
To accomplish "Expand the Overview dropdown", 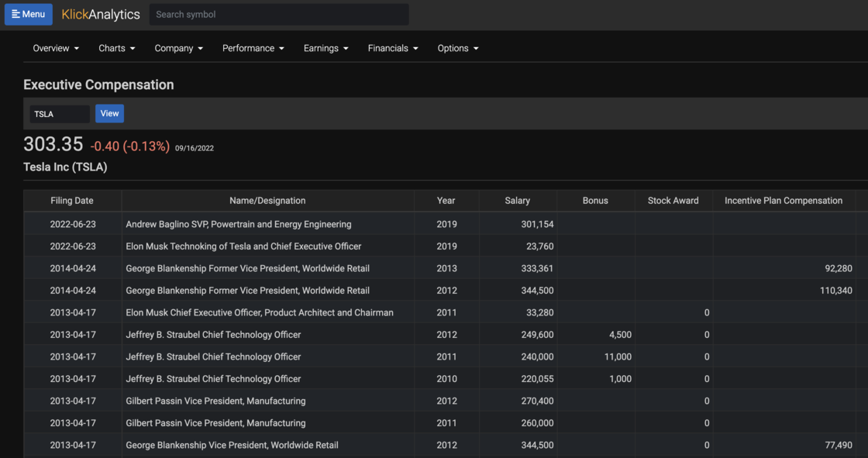I will click(x=55, y=48).
